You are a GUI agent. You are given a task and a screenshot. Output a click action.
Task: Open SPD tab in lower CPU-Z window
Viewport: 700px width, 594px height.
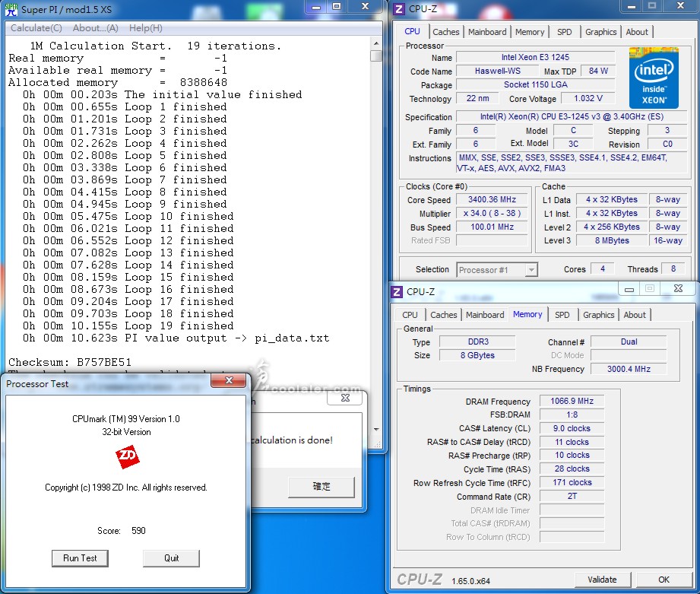[562, 314]
